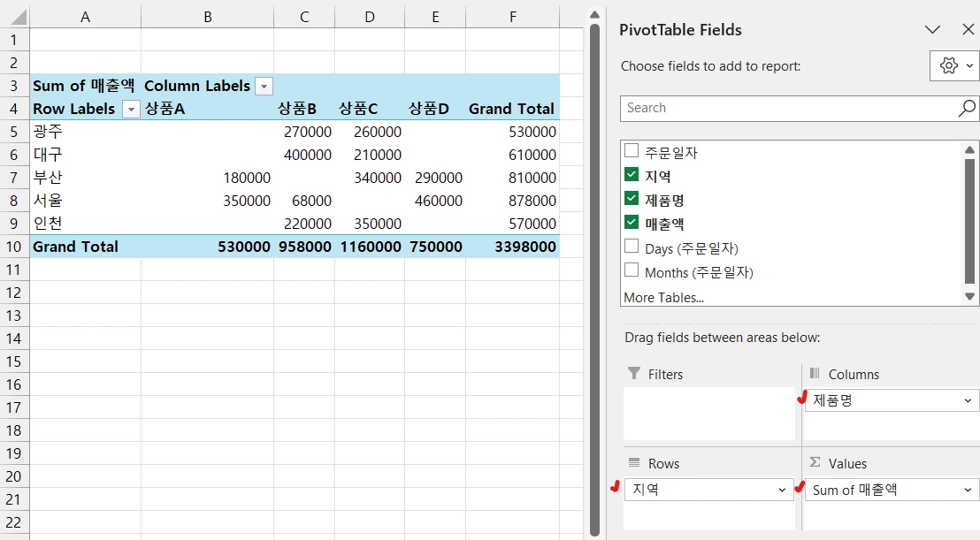
Task: Select the 지역 field item in Rows
Action: point(708,490)
